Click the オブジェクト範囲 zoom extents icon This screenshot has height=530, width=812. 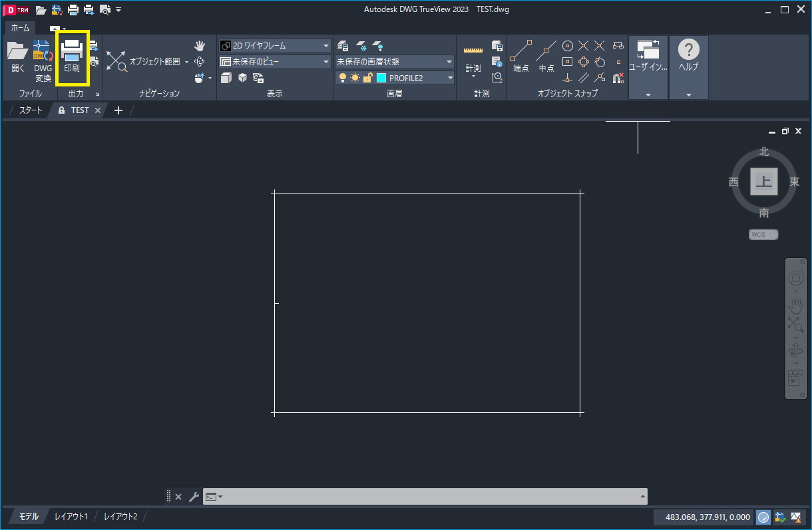116,62
